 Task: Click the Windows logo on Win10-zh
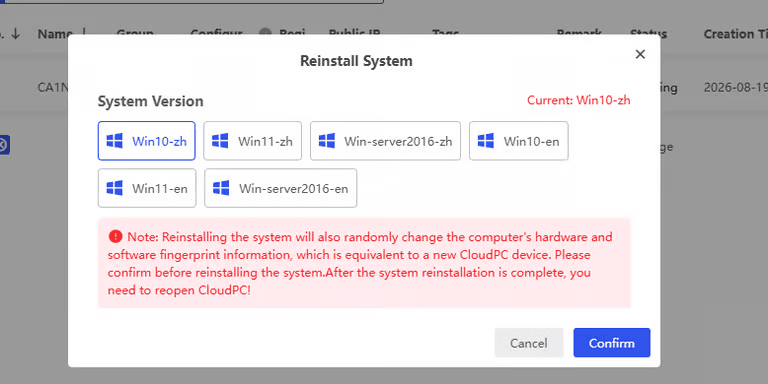click(x=115, y=141)
